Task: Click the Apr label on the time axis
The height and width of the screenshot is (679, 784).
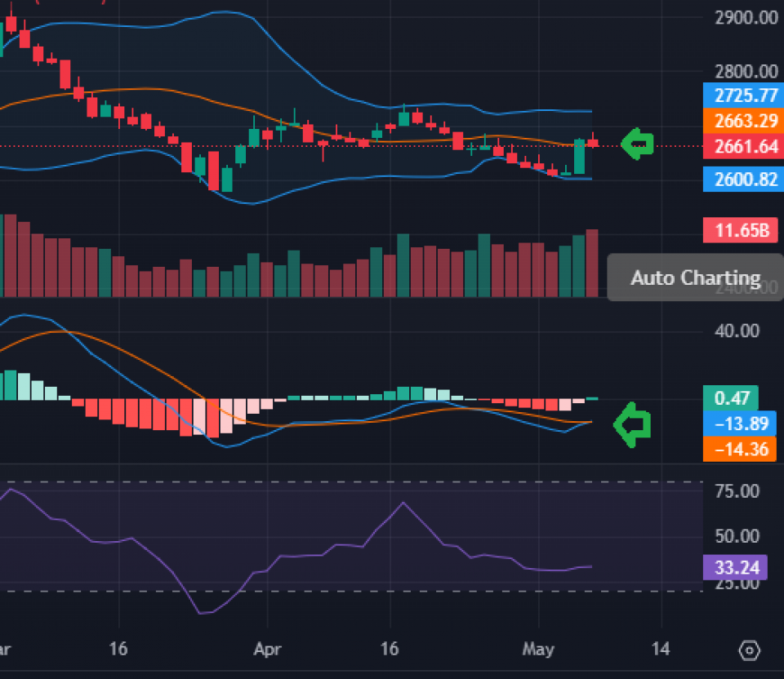Action: (x=267, y=650)
